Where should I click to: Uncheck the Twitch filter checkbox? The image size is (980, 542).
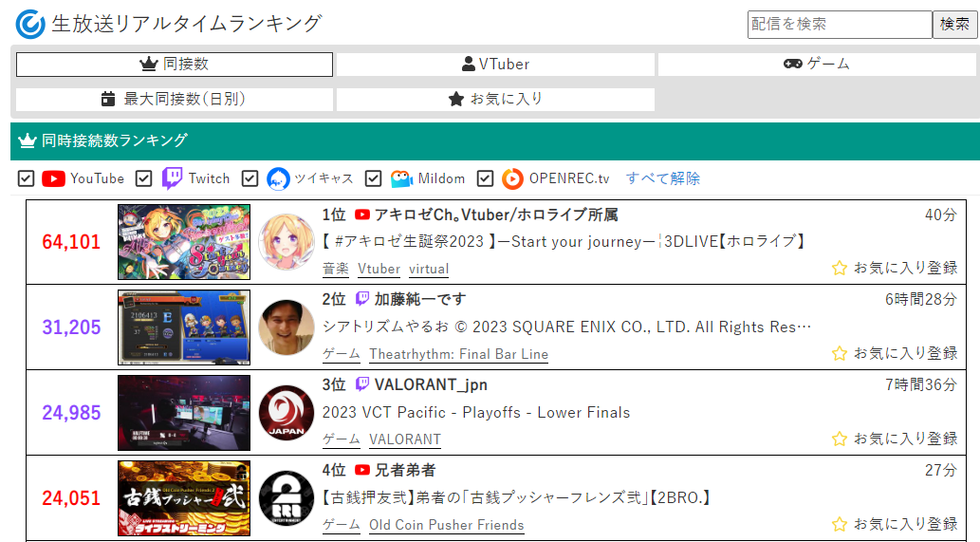(144, 178)
